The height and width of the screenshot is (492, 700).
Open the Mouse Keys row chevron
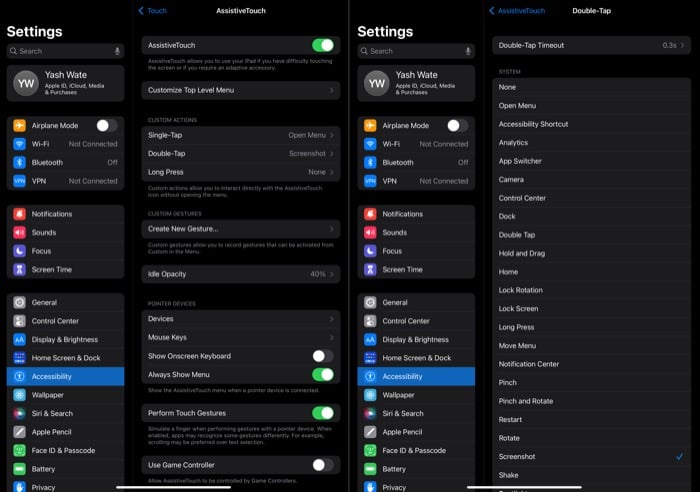pos(332,338)
